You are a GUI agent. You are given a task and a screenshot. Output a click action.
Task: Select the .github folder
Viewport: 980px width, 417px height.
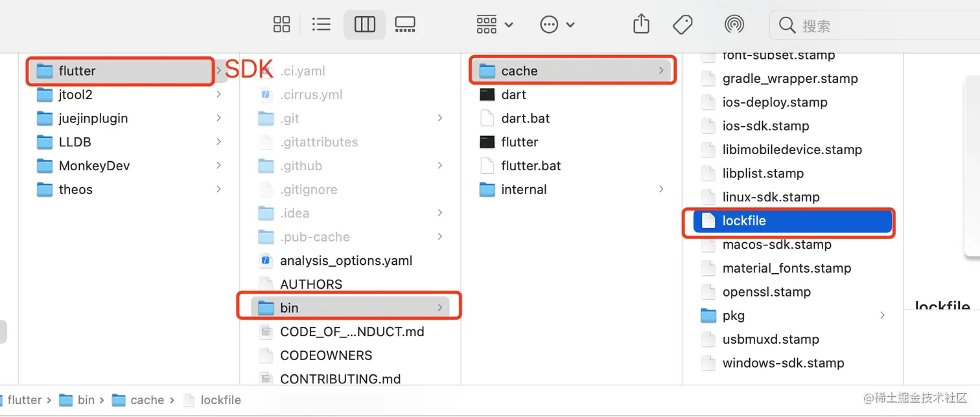pyautogui.click(x=350, y=166)
